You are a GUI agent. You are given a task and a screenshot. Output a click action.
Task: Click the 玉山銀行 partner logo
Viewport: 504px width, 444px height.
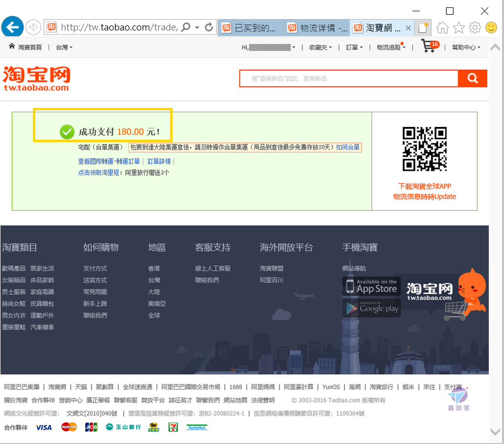[124, 427]
